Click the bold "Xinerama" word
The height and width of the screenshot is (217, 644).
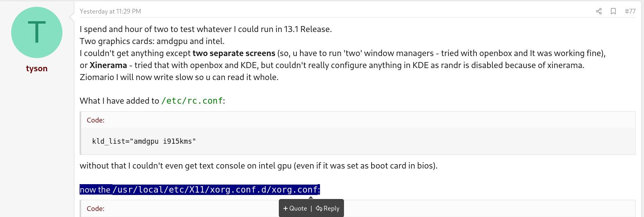tap(108, 65)
